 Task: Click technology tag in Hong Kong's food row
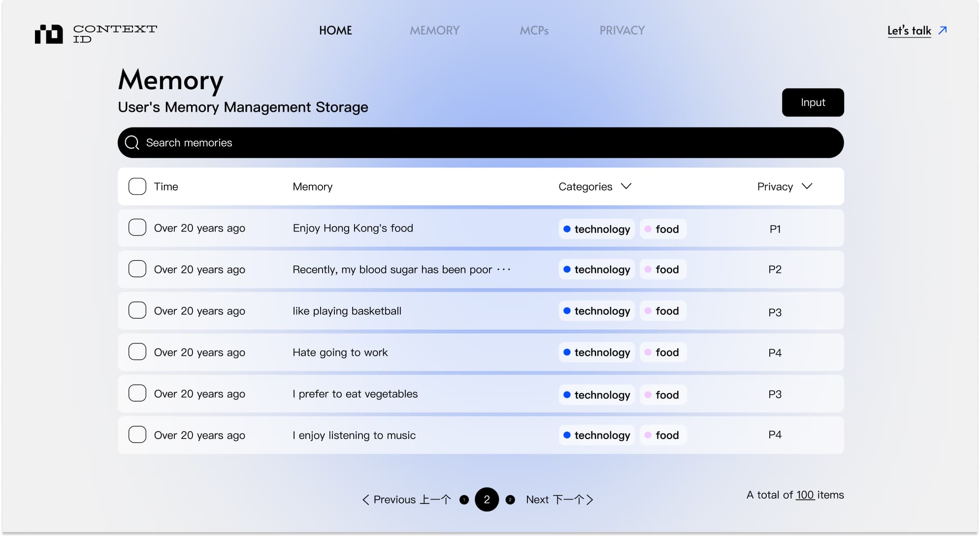[596, 229]
